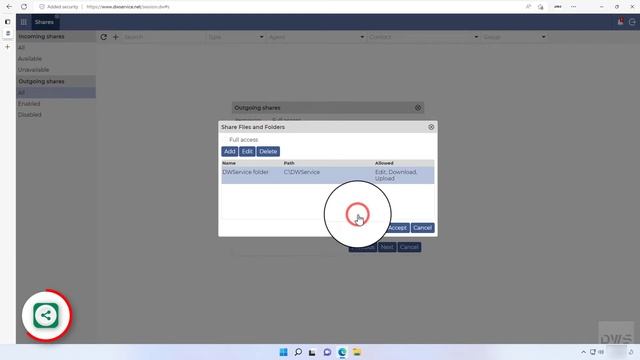
Task: Filter outgoing shares by Disabled
Action: (x=56, y=115)
